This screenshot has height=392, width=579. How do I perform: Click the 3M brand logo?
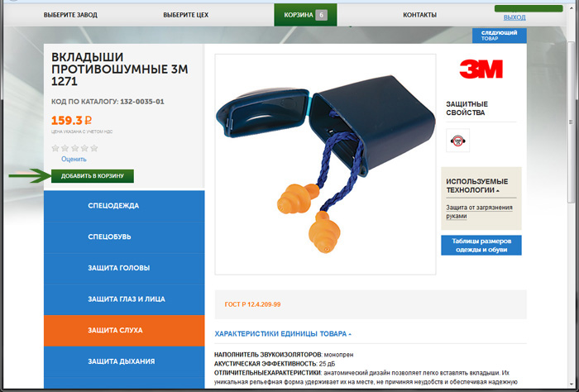click(x=481, y=69)
